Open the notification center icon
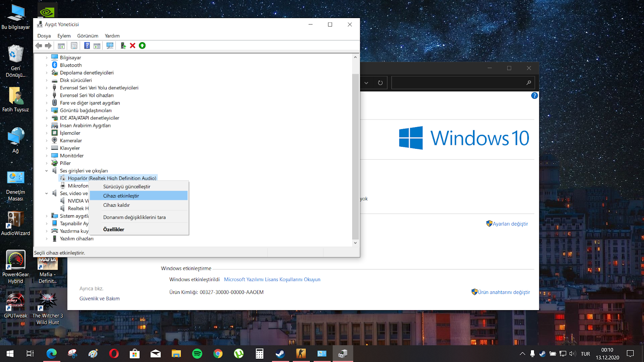644x362 pixels. (x=630, y=354)
